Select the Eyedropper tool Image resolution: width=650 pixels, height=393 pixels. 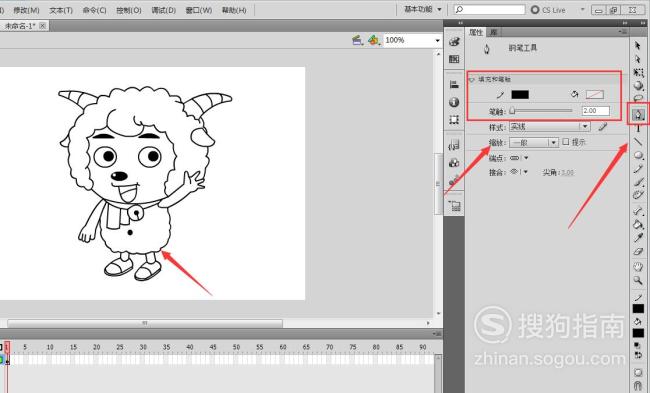click(x=638, y=238)
